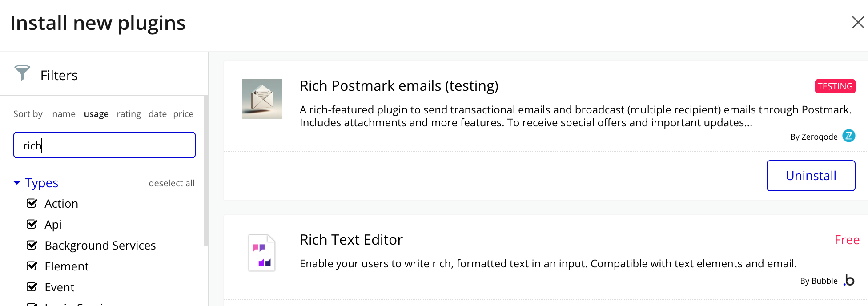The image size is (868, 306).
Task: Toggle the Element type checkbox
Action: click(32, 266)
